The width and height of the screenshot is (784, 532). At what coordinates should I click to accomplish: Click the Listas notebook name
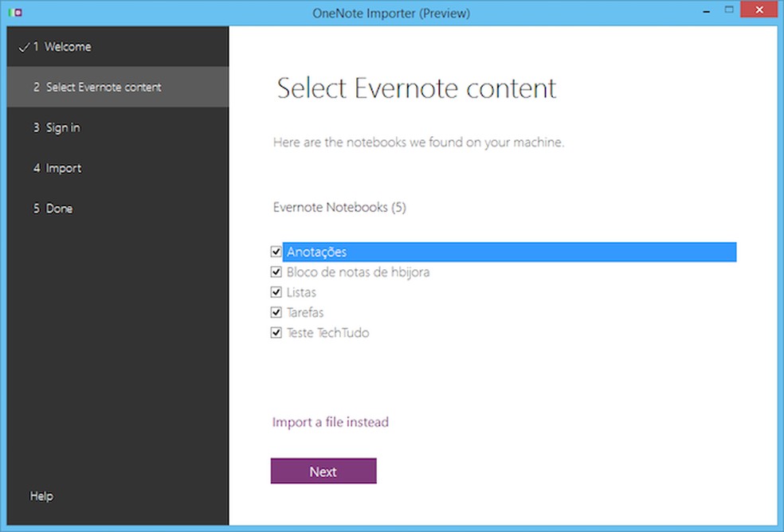[301, 292]
